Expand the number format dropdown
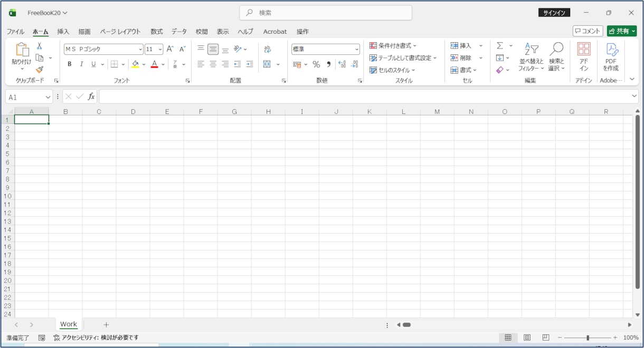 click(x=357, y=49)
